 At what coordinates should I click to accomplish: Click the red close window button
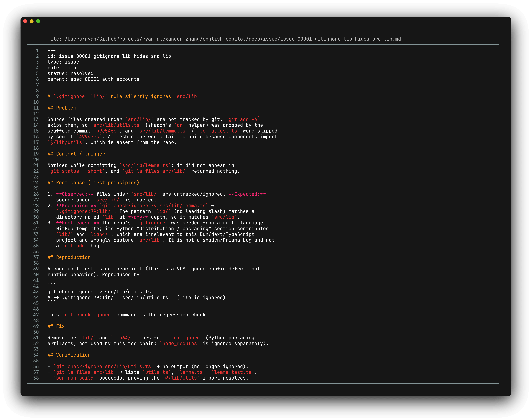coord(25,21)
